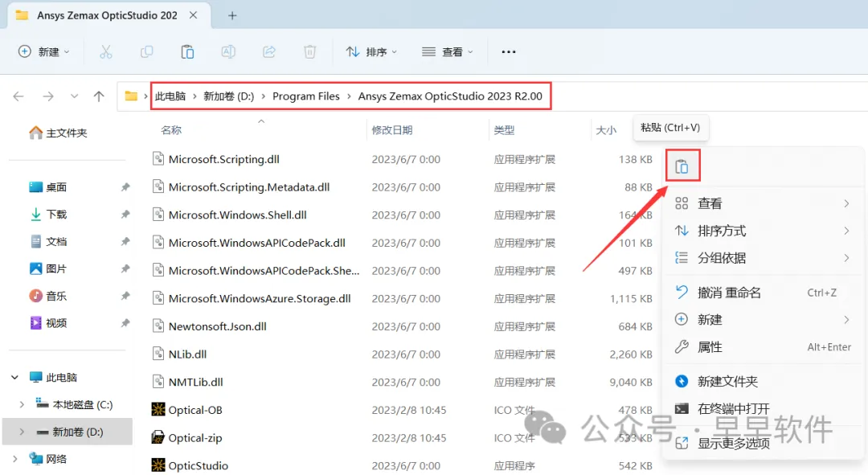Click 新加卷 (D:) in the breadcrumb
The height and width of the screenshot is (475, 868).
pos(228,96)
